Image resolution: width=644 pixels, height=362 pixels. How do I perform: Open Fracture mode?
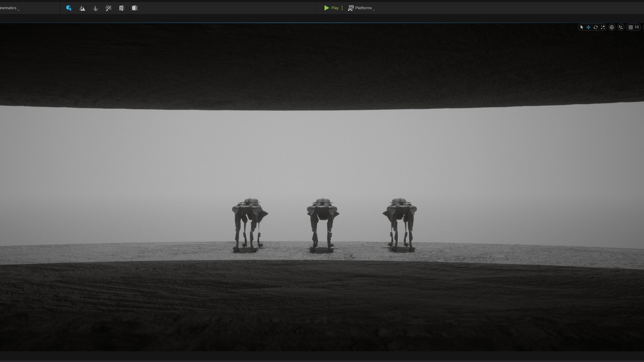[x=121, y=8]
